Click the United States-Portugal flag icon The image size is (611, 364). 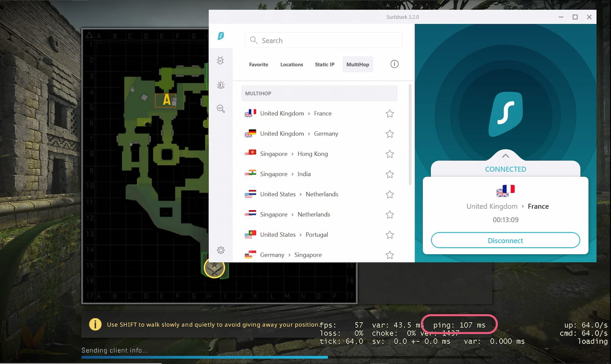click(250, 234)
